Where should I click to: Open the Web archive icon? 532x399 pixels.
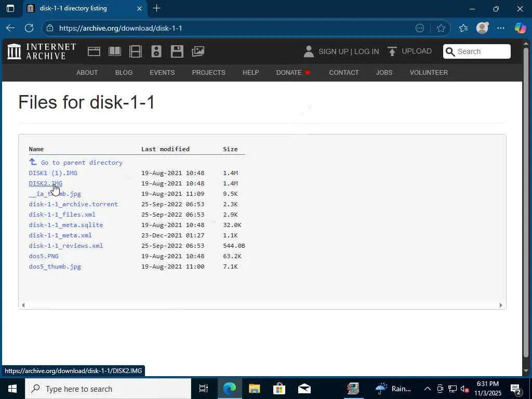[94, 51]
